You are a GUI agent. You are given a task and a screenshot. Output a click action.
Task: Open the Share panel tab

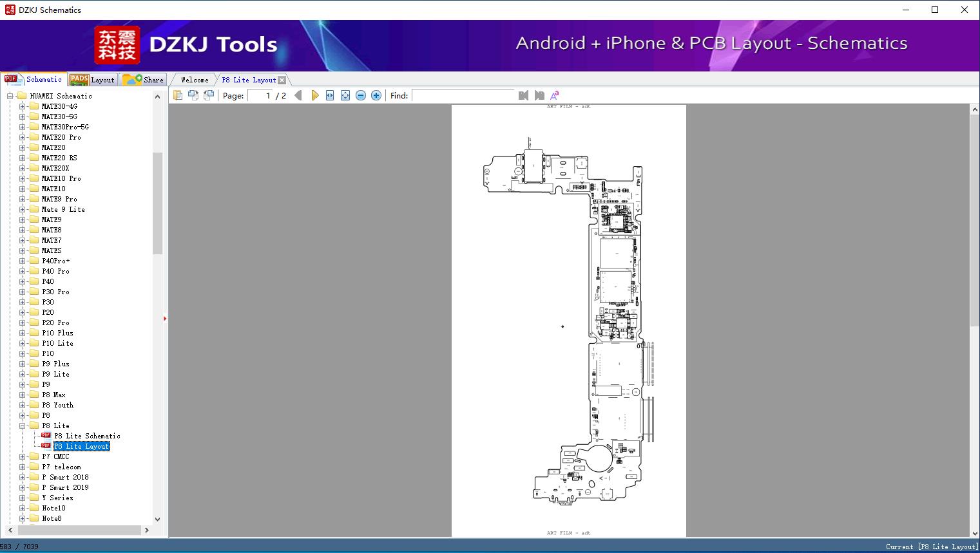pos(143,80)
